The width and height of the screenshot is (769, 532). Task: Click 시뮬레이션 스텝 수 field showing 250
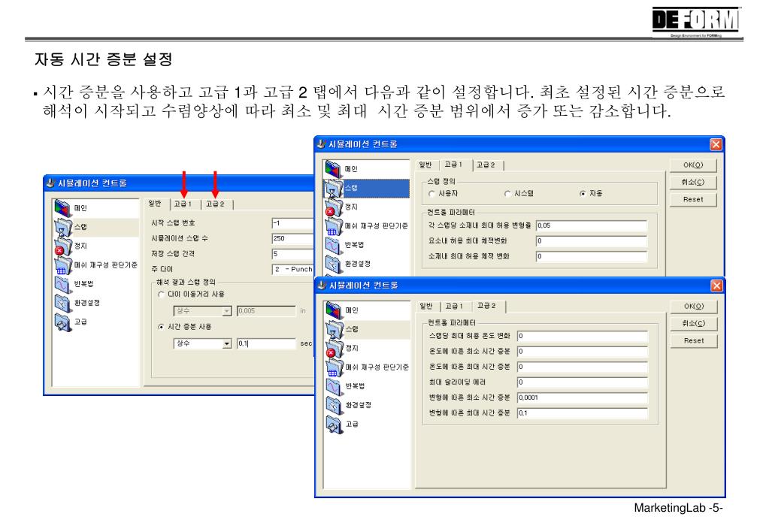coord(292,238)
